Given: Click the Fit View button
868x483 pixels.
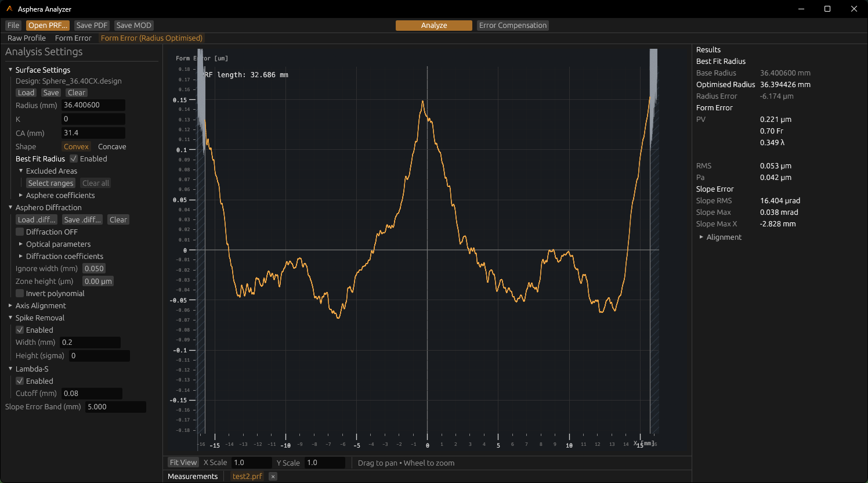Looking at the screenshot, I should 183,462.
